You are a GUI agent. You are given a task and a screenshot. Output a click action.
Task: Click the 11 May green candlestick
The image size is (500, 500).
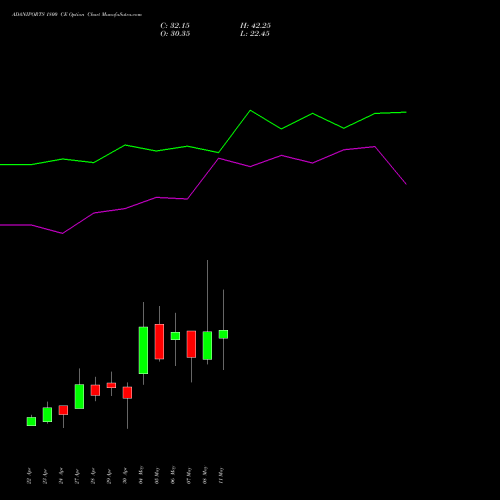(223, 334)
